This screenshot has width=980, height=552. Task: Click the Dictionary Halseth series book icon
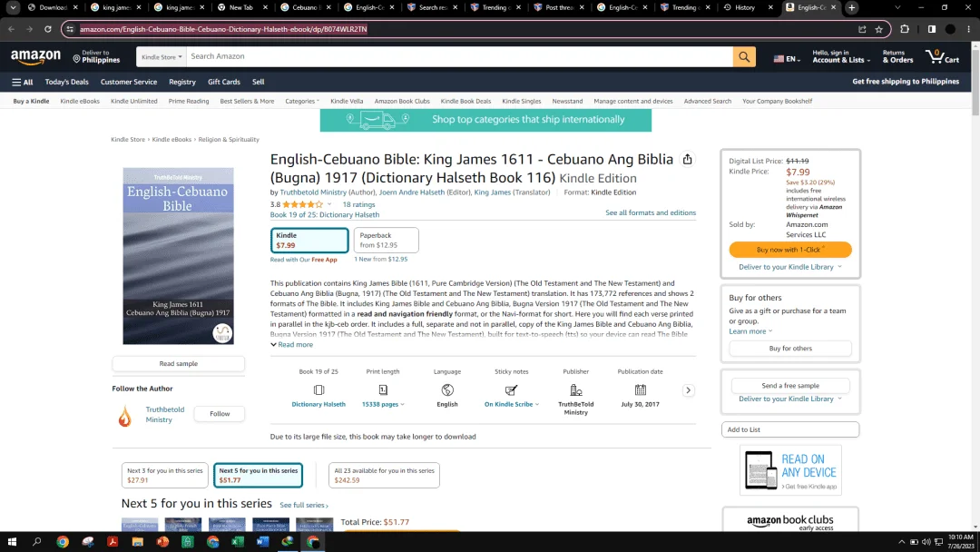point(318,390)
